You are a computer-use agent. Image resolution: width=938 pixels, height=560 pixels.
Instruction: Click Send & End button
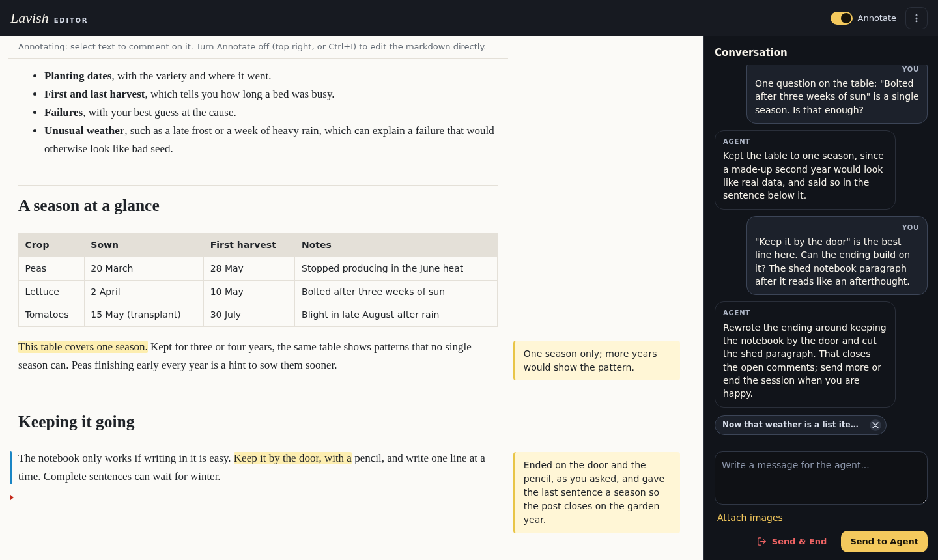point(792,541)
